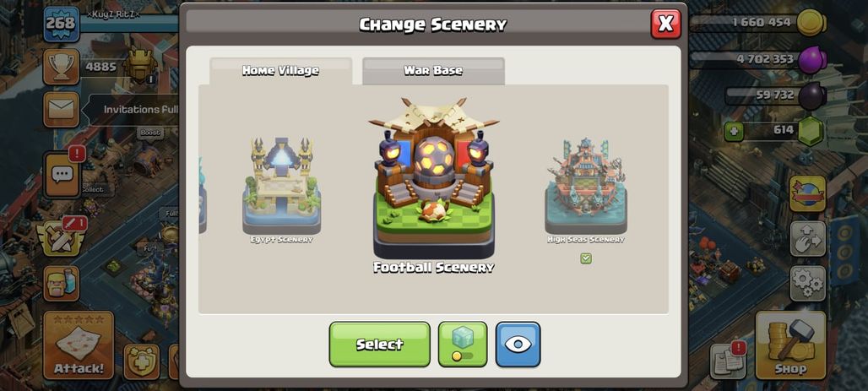Open the chat speech bubble icon
This screenshot has width=868, height=391.
click(62, 175)
